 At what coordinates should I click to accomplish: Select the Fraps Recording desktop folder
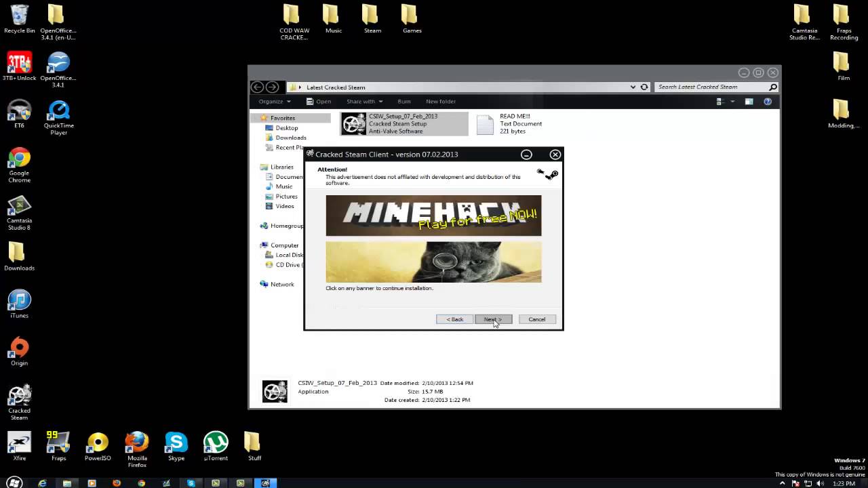[844, 22]
